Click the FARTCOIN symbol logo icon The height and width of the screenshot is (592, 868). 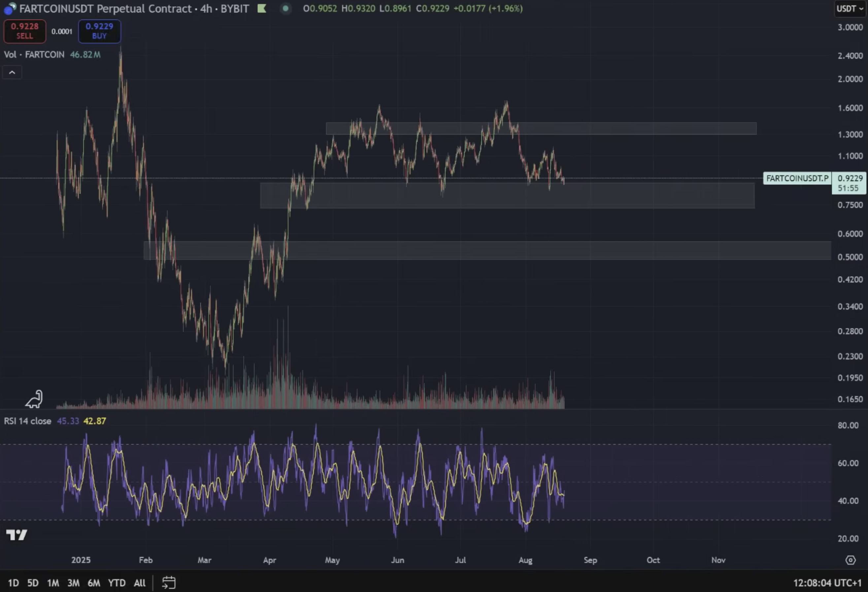click(x=10, y=9)
